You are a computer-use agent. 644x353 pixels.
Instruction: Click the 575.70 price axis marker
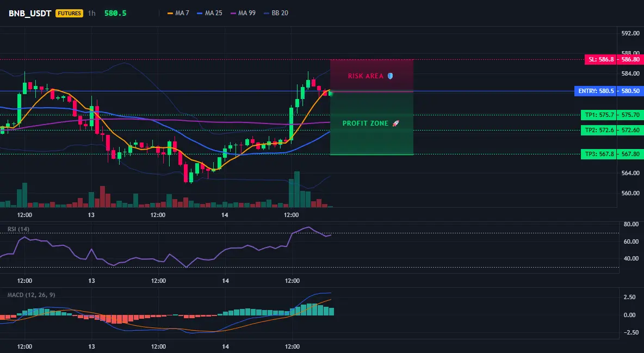pyautogui.click(x=630, y=115)
